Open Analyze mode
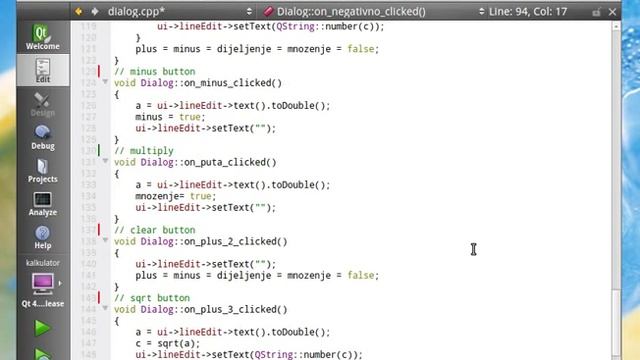The height and width of the screenshot is (360, 640). [x=43, y=204]
